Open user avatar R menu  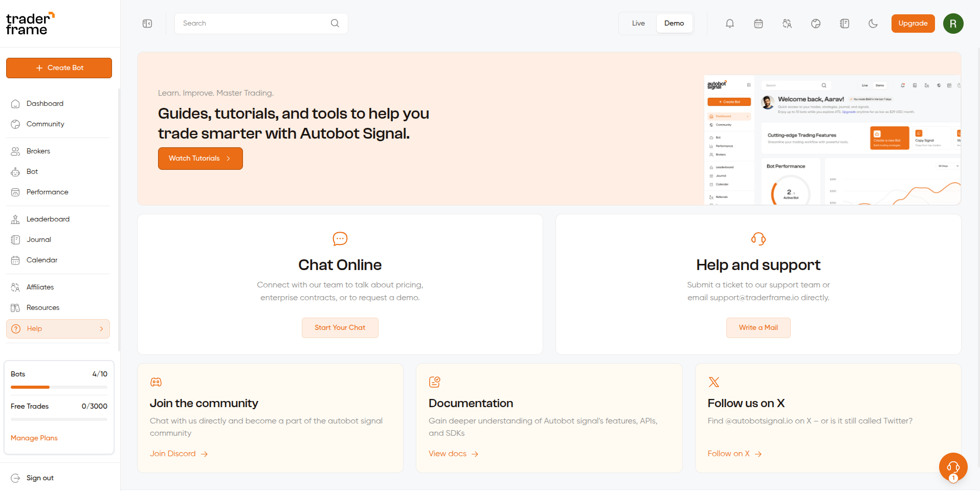pyautogui.click(x=953, y=24)
